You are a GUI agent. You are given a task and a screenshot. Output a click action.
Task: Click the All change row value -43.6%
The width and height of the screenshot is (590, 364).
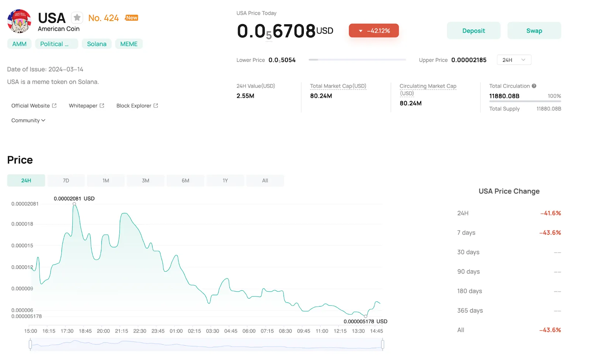550,330
